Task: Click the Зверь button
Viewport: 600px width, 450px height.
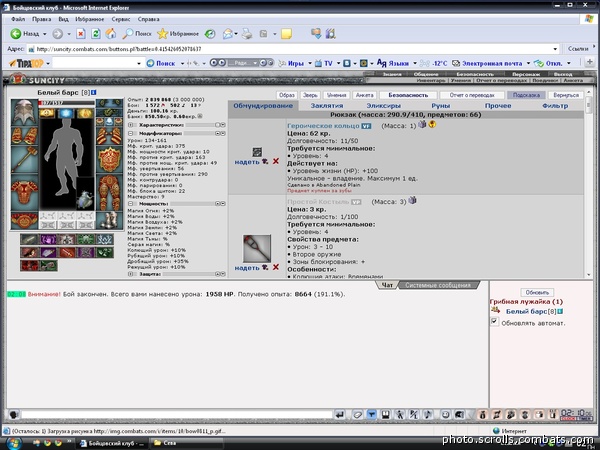Action: tap(310, 95)
